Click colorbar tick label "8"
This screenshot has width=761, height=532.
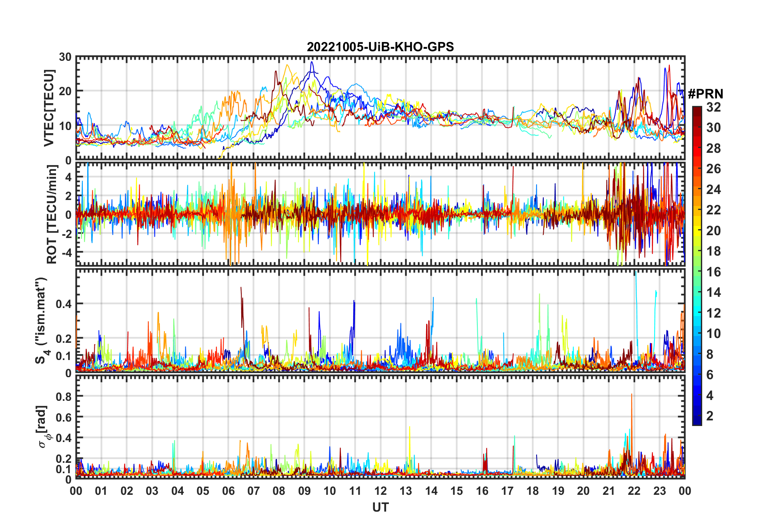[x=710, y=354]
